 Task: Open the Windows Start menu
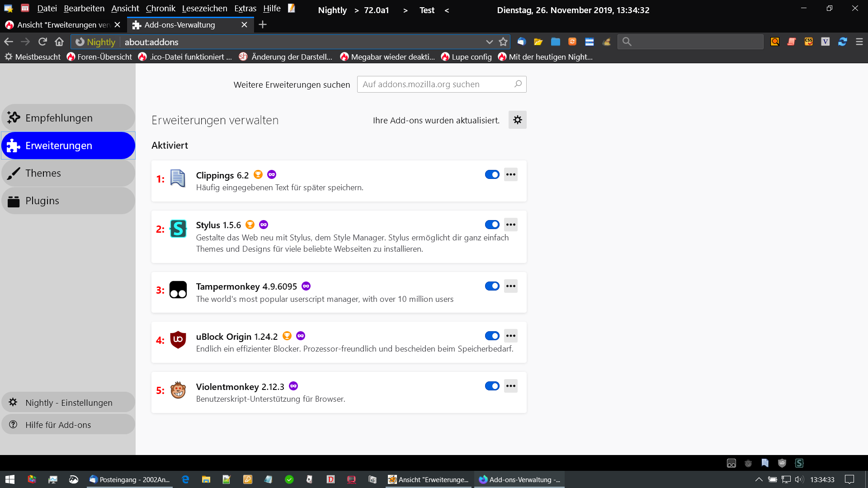(10, 479)
